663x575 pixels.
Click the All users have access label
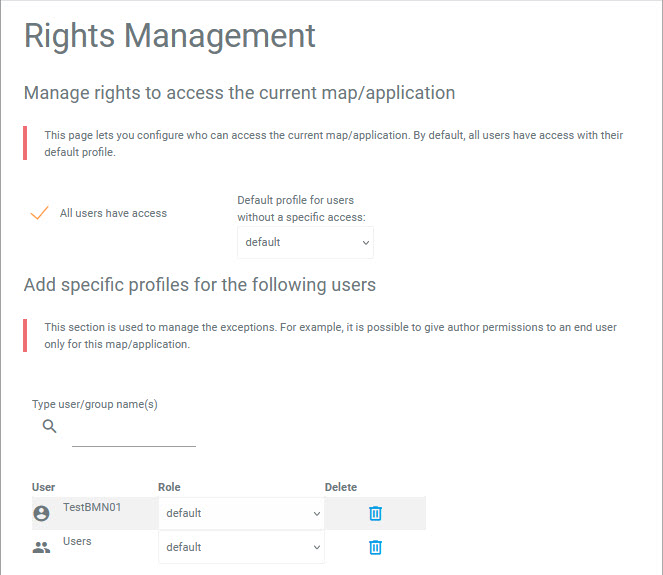point(113,213)
